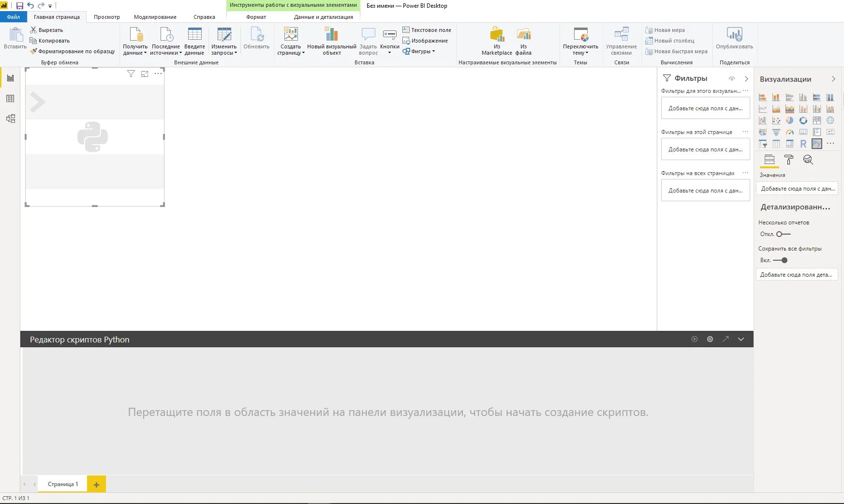844x504 pixels.
Task: Open the Fields pane tab in Visualizations
Action: [770, 160]
